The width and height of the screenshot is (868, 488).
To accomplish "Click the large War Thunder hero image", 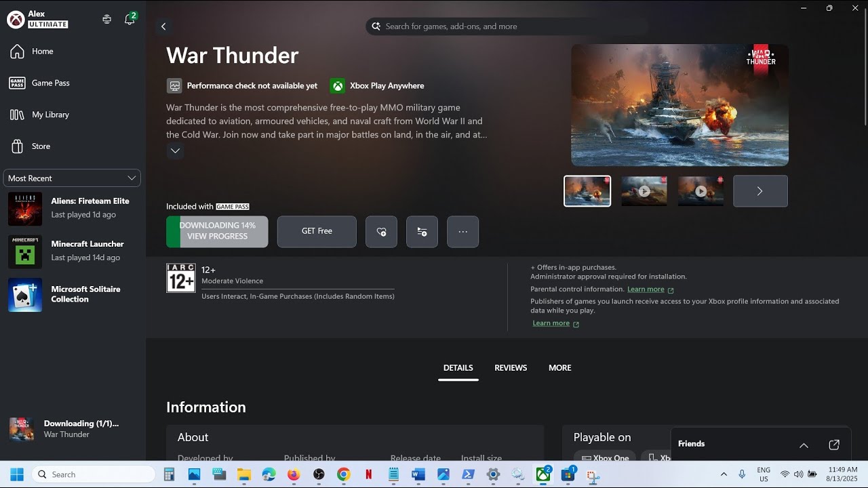I will [679, 105].
